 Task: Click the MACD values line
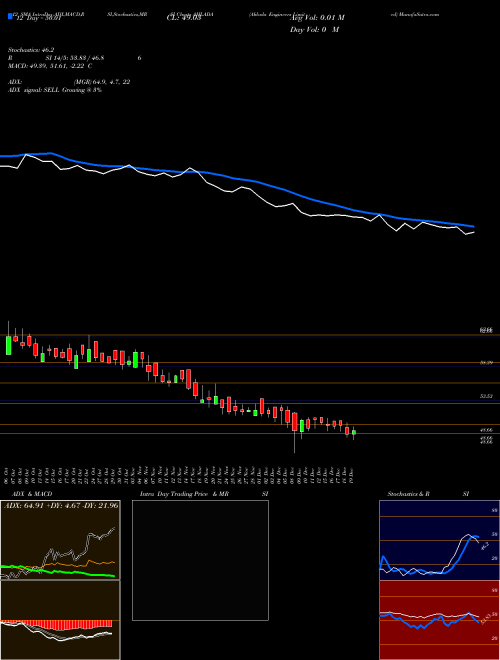pos(50,66)
